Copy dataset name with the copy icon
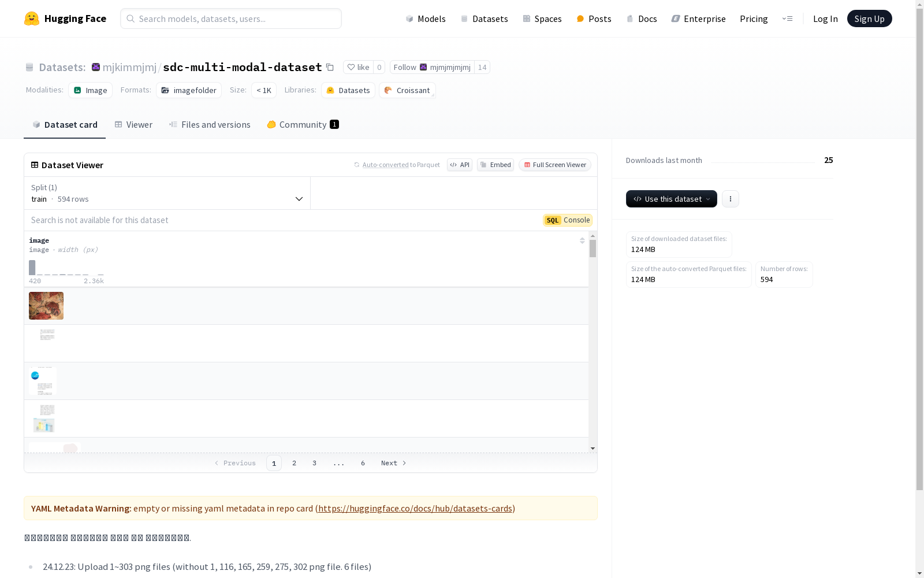The height and width of the screenshot is (578, 924). pyautogui.click(x=330, y=67)
